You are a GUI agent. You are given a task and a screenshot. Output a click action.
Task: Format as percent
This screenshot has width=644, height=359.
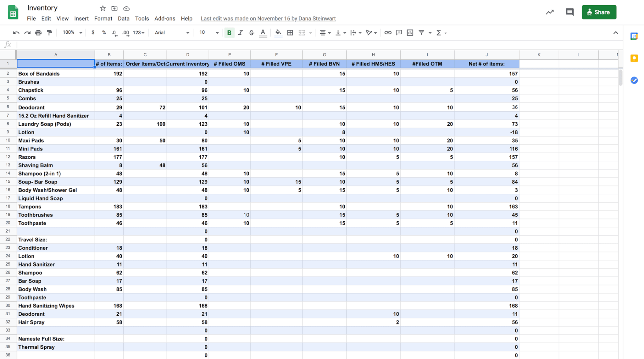(x=104, y=33)
